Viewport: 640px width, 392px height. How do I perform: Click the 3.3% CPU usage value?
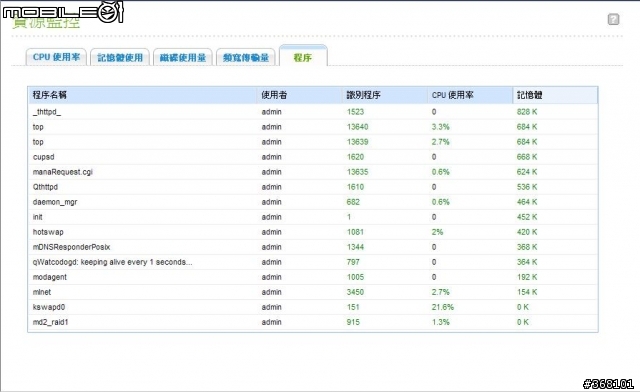tap(441, 127)
